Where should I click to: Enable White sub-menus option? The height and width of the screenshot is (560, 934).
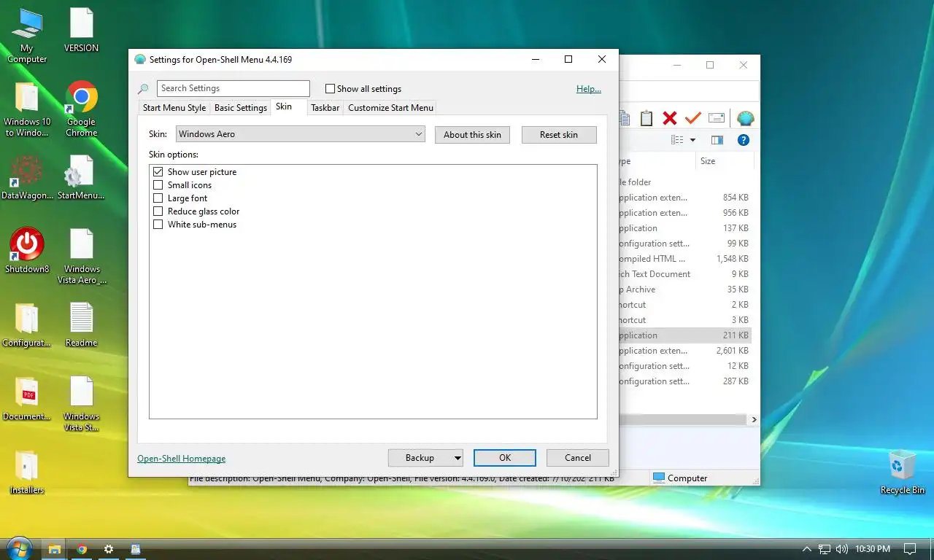(158, 225)
